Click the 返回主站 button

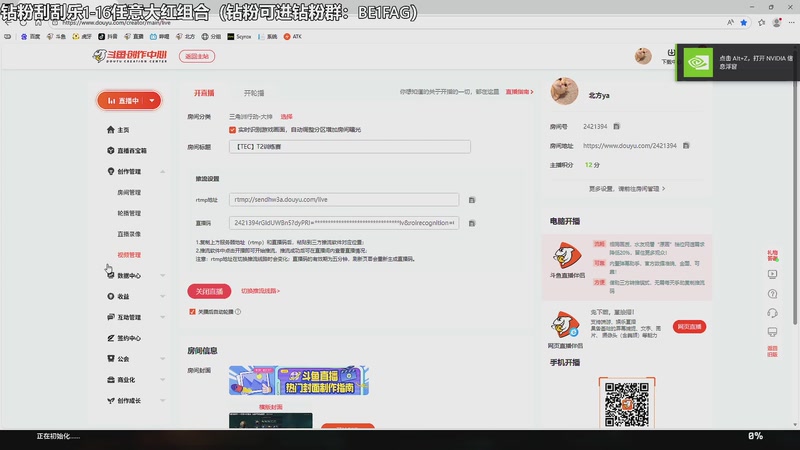coord(197,56)
